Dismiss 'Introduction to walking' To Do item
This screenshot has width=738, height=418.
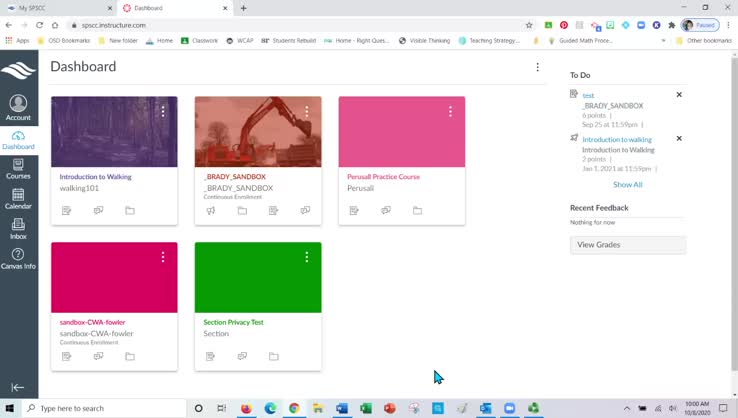[x=679, y=138]
